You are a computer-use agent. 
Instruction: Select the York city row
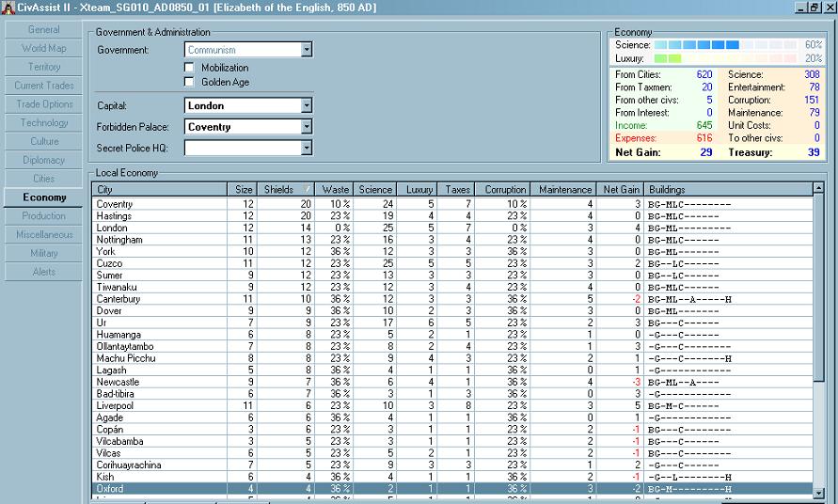click(x=452, y=251)
